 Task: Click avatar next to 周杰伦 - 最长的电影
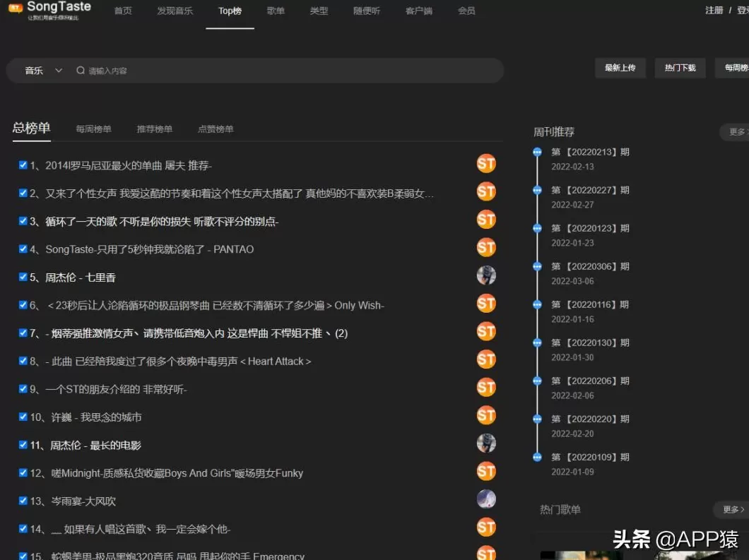486,443
